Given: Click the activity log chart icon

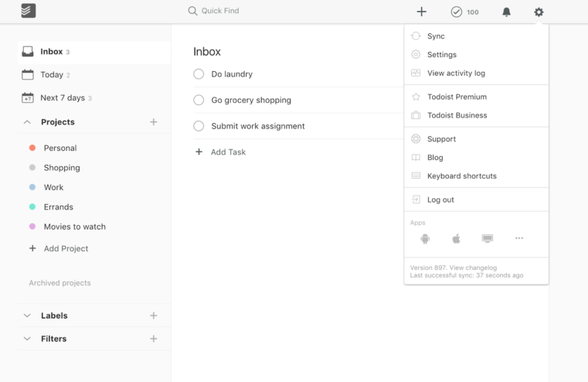Looking at the screenshot, I should [x=416, y=73].
